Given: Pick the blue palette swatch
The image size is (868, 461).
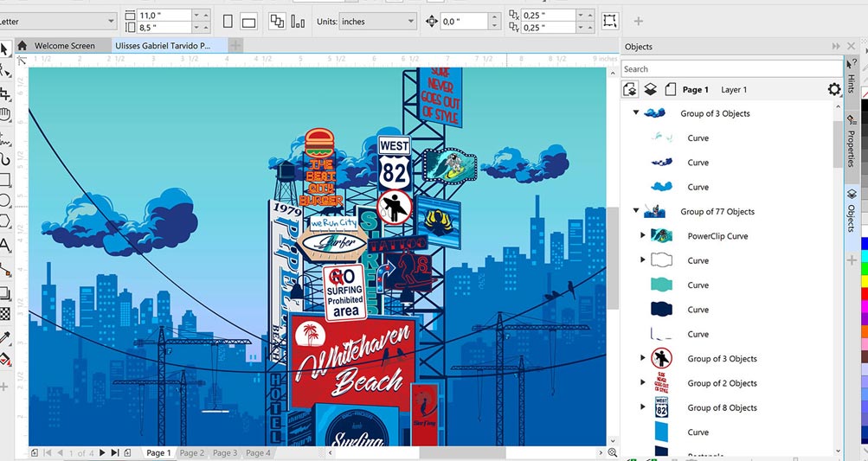Looking at the screenshot, I should 865,243.
